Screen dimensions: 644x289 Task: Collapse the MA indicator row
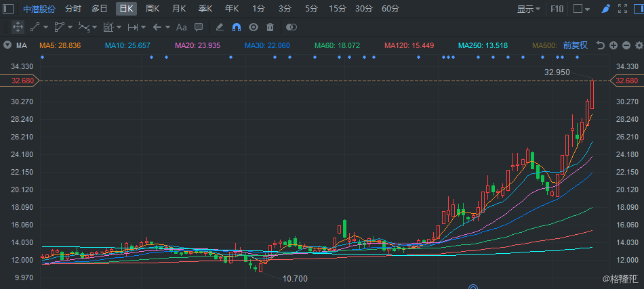(x=7, y=45)
